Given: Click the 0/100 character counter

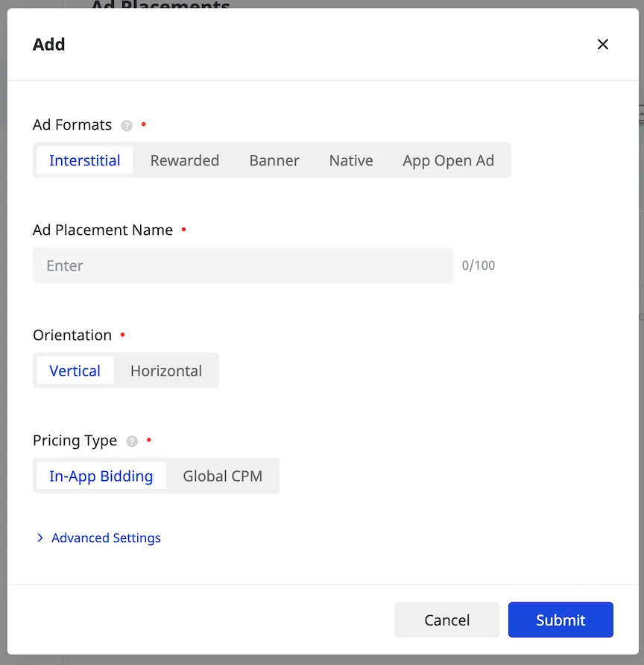Looking at the screenshot, I should [478, 265].
